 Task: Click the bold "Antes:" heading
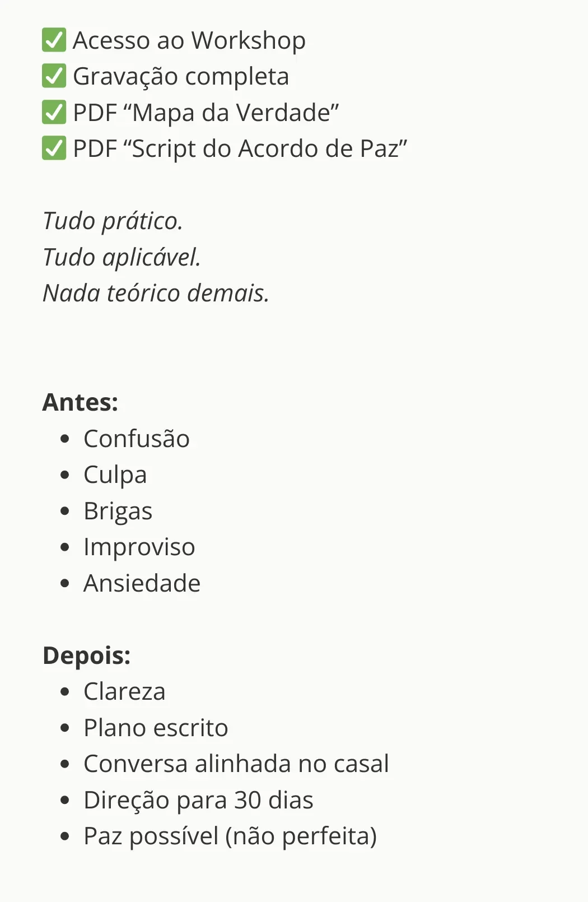(80, 402)
